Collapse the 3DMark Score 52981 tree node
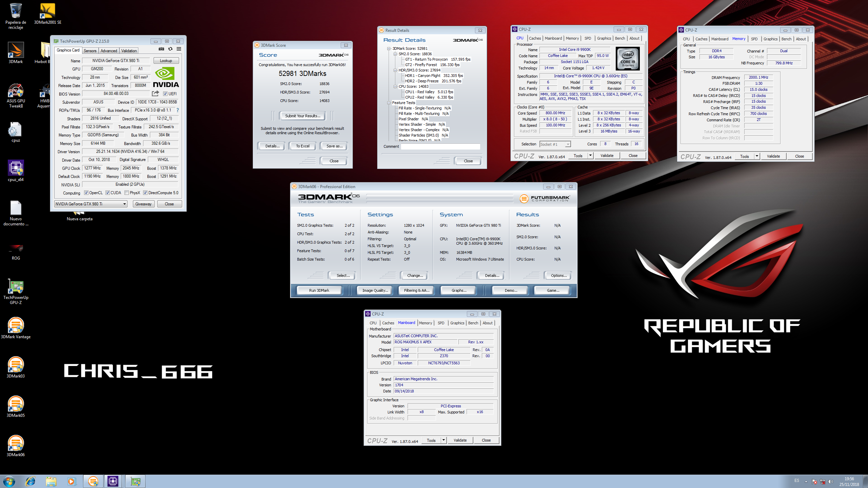Image resolution: width=868 pixels, height=488 pixels. [389, 48]
